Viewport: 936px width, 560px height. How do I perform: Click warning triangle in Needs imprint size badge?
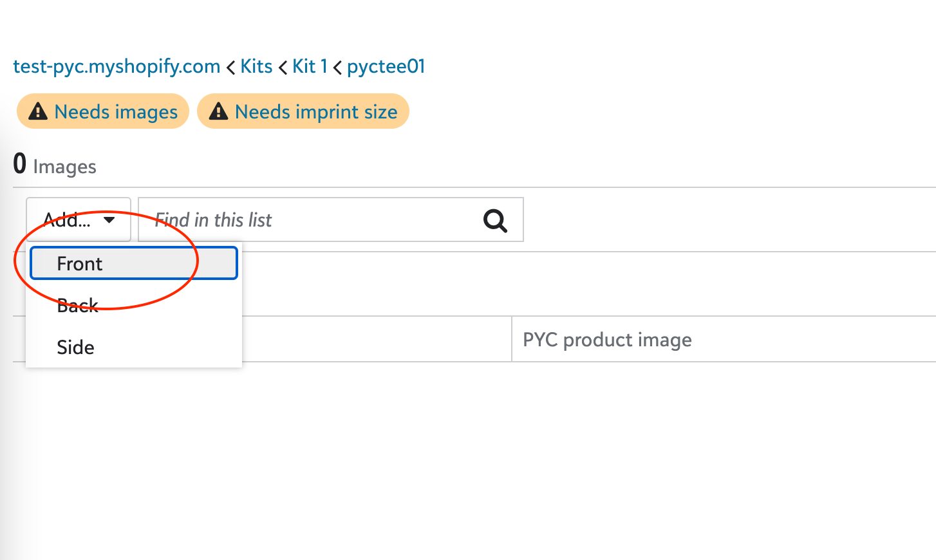(x=219, y=111)
